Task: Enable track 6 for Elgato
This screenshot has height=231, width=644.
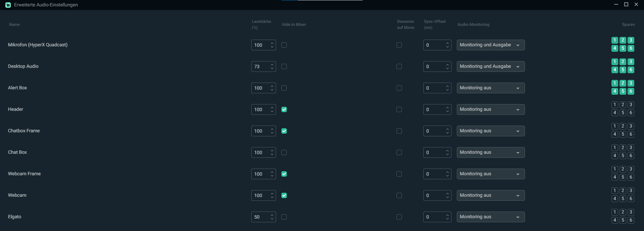Action: pyautogui.click(x=631, y=220)
